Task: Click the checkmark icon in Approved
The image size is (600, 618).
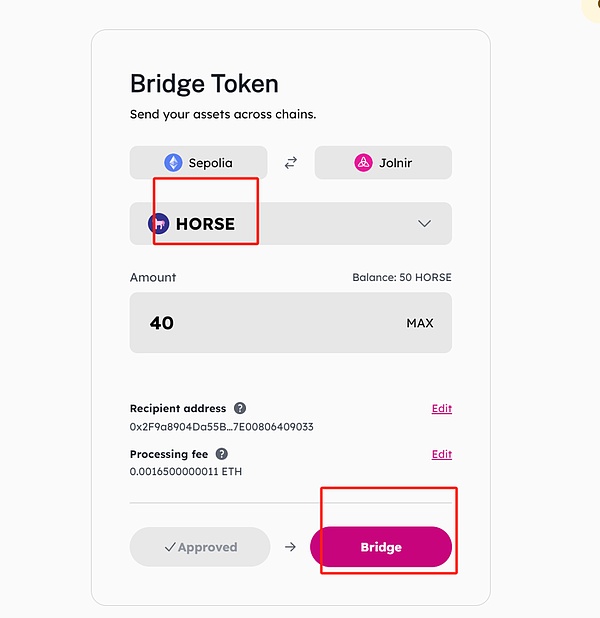Action: [170, 547]
